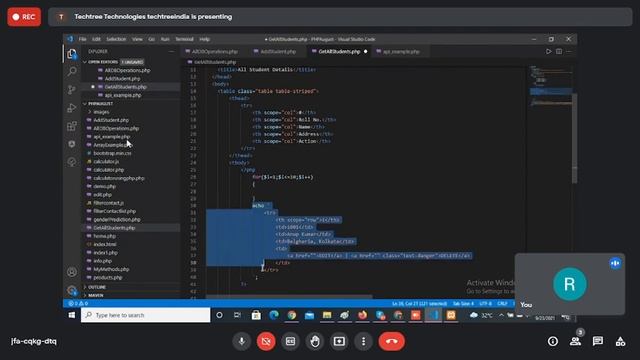The height and width of the screenshot is (360, 640).
Task: Open the meeting details info icon
Action: coord(553,341)
